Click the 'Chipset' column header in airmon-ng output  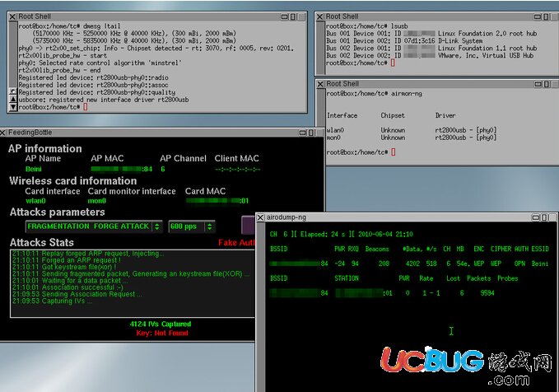pyautogui.click(x=393, y=115)
